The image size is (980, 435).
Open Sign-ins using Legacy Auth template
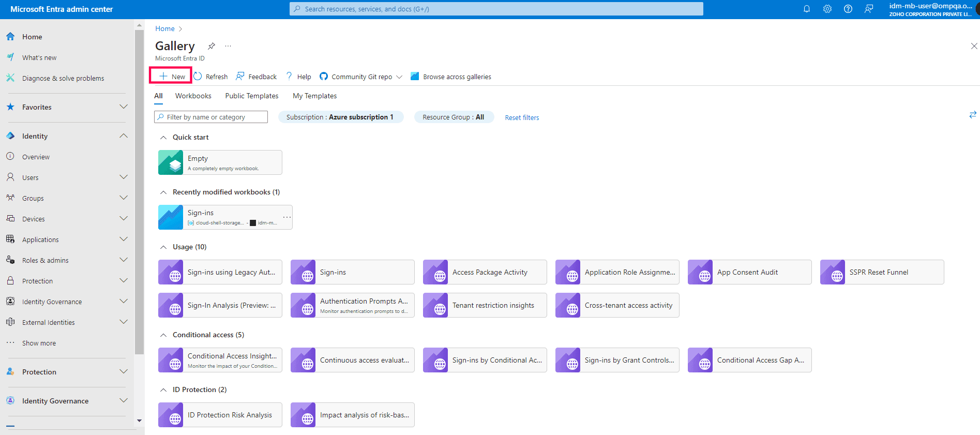pos(220,272)
